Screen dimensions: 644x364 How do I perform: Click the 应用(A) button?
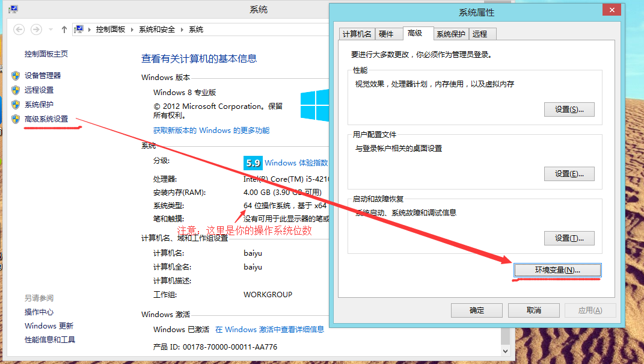(x=590, y=310)
